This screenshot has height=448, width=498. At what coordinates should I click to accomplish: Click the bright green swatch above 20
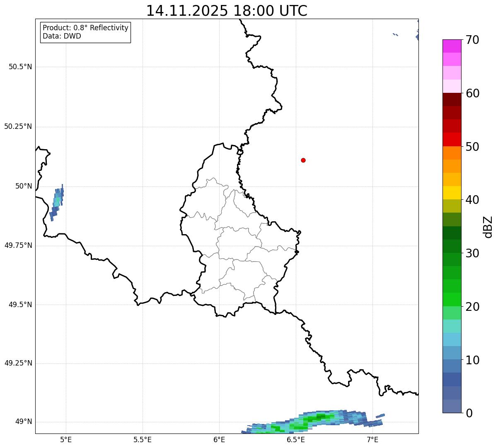coord(452,299)
